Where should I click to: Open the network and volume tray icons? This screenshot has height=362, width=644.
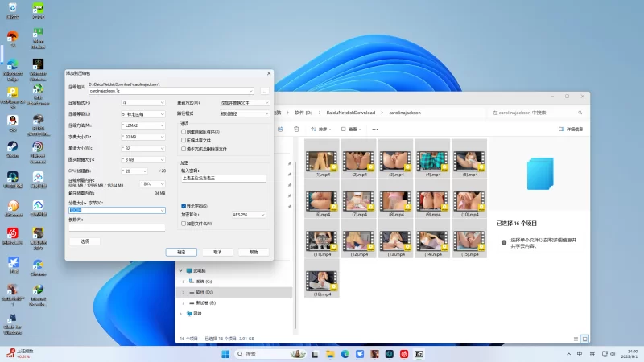pyautogui.click(x=609, y=354)
